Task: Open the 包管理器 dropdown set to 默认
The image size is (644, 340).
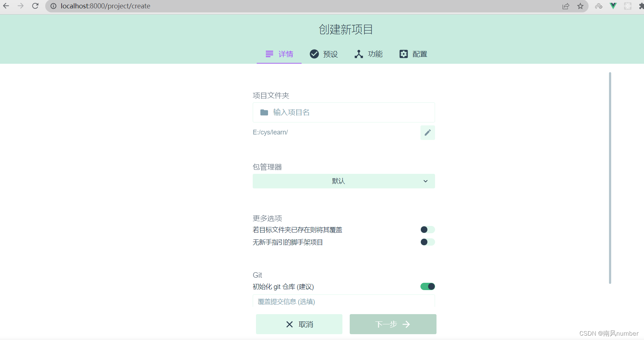Action: click(344, 181)
